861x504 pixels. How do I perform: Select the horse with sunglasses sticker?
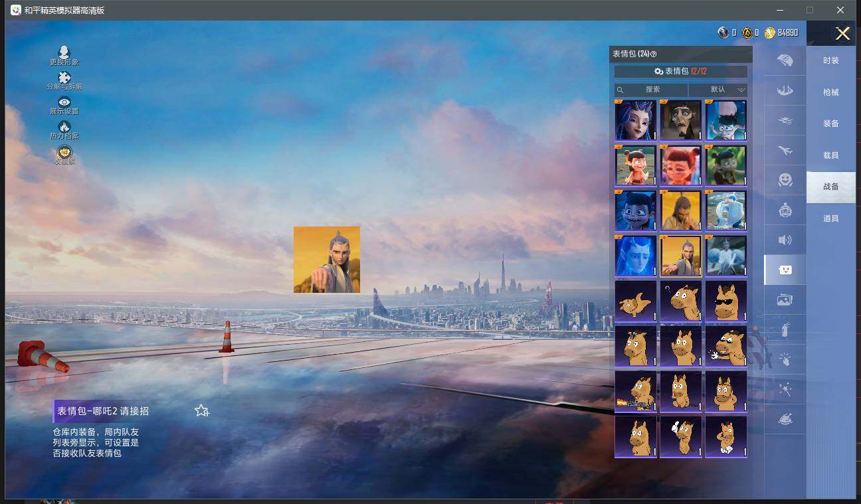(726, 301)
